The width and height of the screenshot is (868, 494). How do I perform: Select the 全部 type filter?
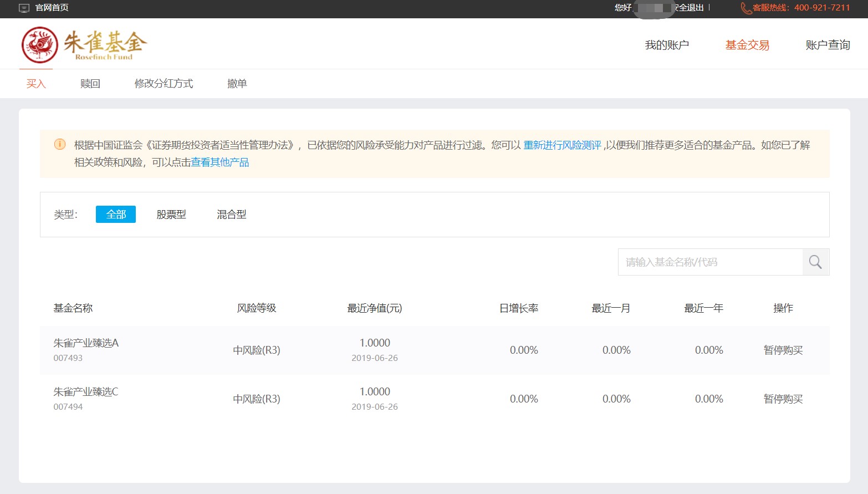[116, 215]
